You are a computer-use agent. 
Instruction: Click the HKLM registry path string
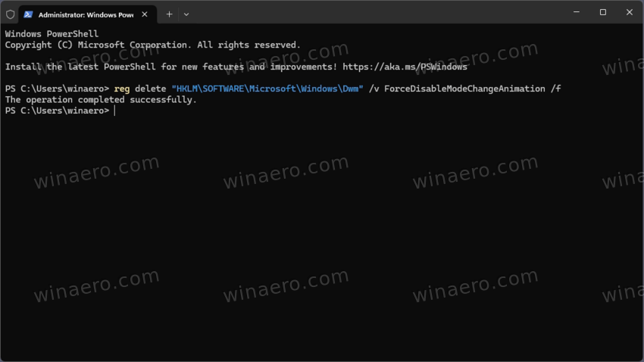pos(267,89)
